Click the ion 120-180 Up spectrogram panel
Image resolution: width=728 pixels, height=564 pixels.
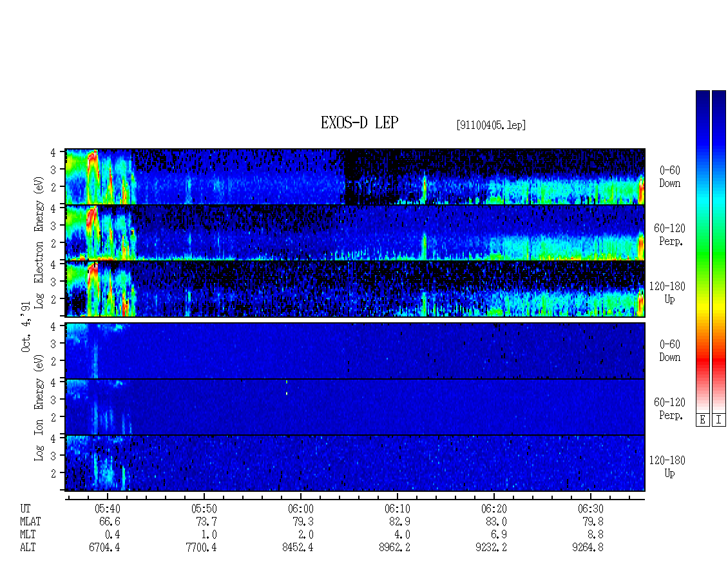355,463
